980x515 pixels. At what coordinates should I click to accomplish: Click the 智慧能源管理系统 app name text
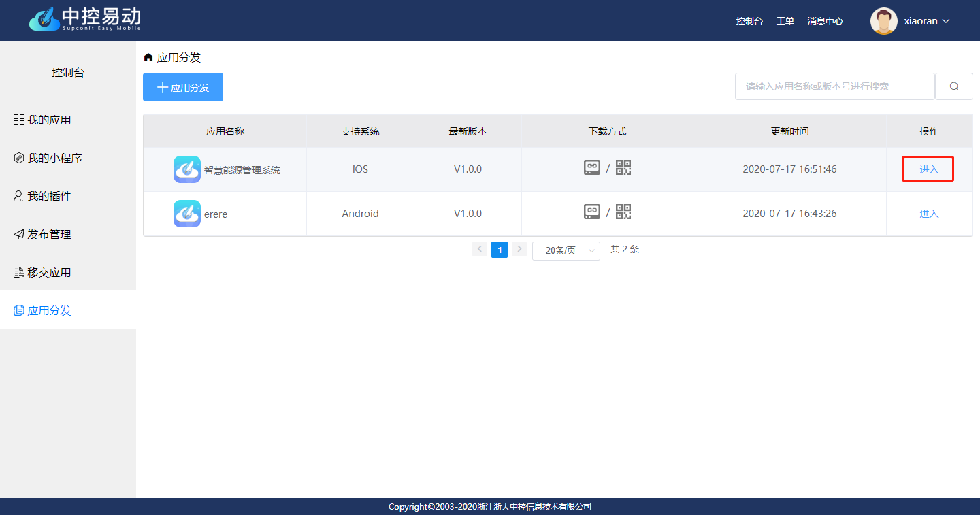(x=242, y=170)
